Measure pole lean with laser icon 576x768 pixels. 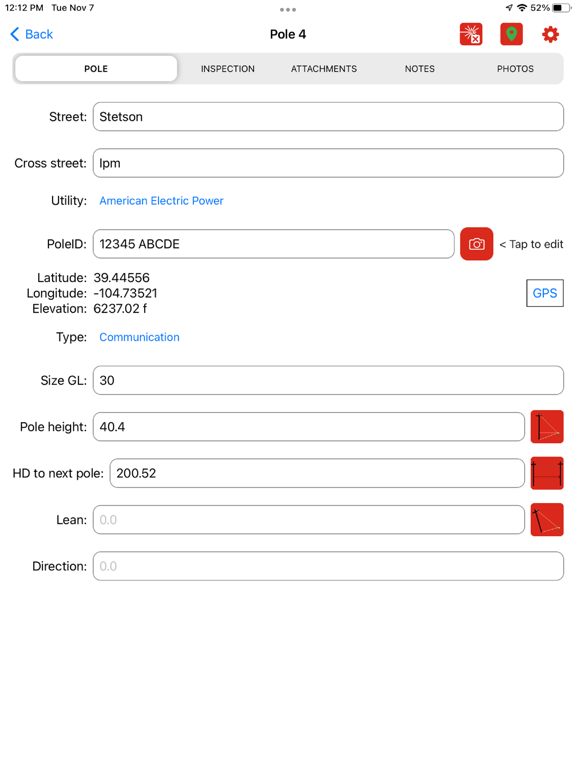tap(547, 520)
